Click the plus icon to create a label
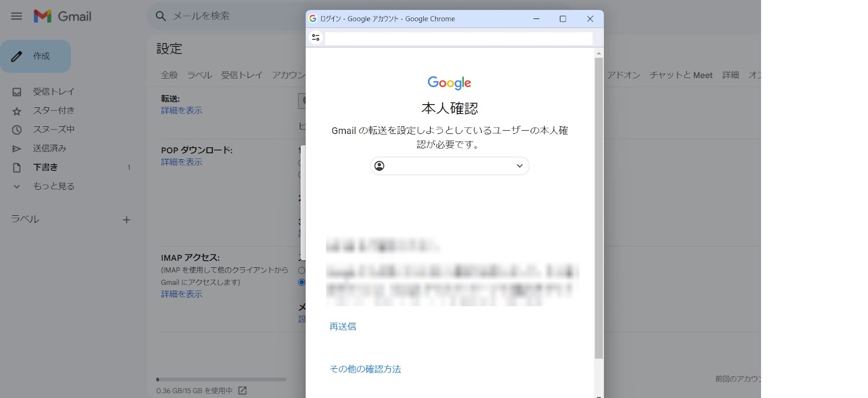The height and width of the screenshot is (398, 868). [126, 220]
